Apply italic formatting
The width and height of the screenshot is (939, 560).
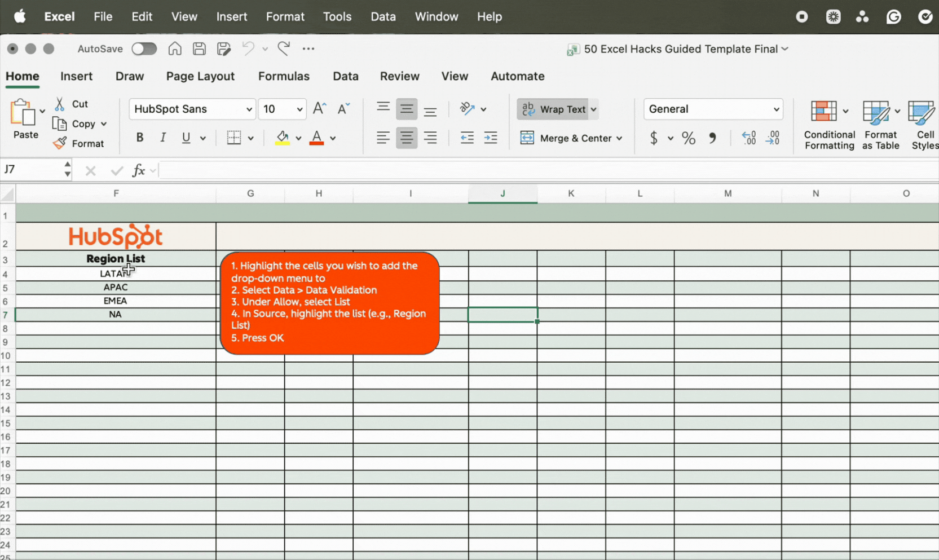[162, 137]
